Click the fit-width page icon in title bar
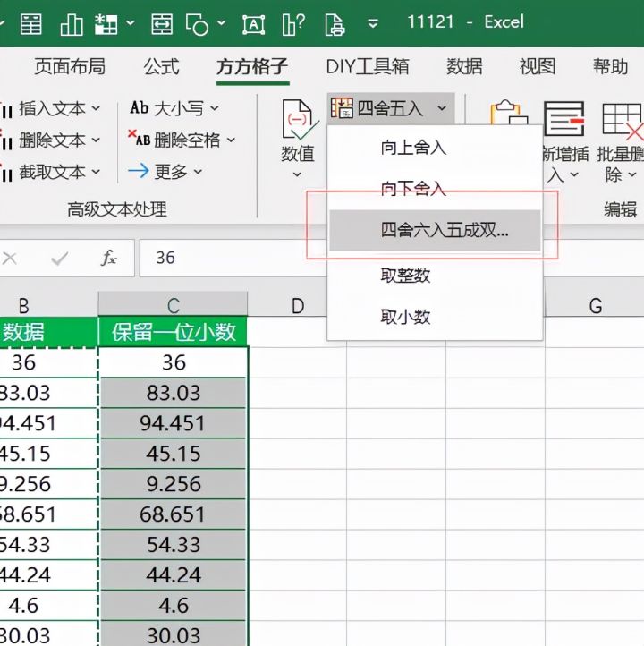The width and height of the screenshot is (644, 646). 162,24
